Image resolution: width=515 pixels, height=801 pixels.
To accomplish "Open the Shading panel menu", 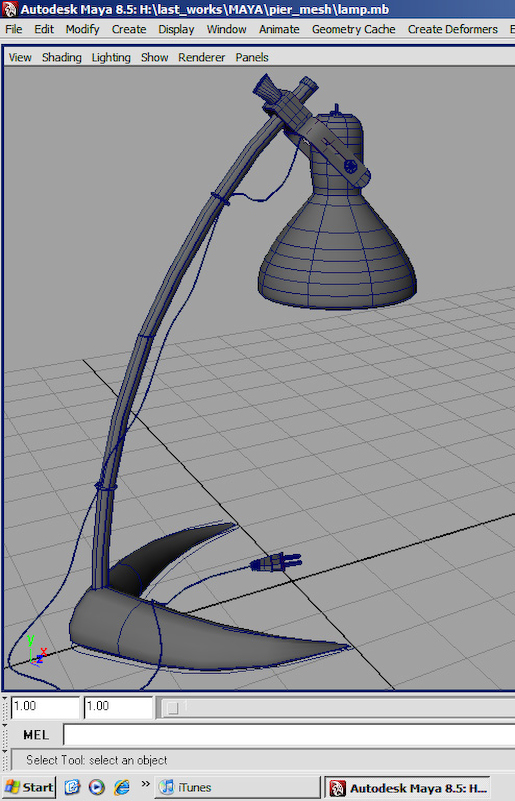I will 62,57.
